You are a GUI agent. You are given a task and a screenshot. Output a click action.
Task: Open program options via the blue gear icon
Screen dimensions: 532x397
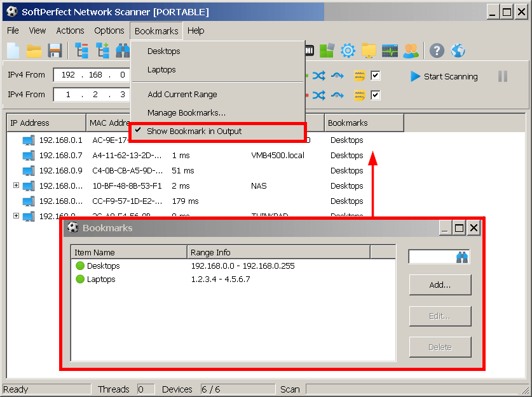(x=348, y=51)
